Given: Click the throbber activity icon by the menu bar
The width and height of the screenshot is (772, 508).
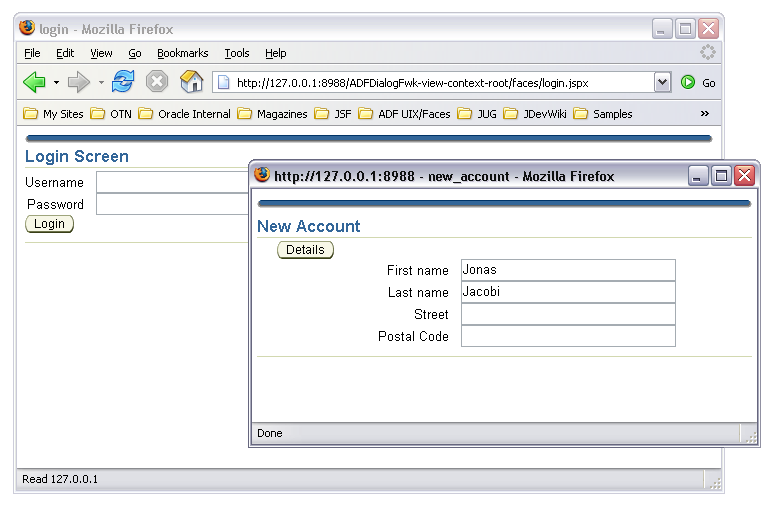Looking at the screenshot, I should click(708, 52).
